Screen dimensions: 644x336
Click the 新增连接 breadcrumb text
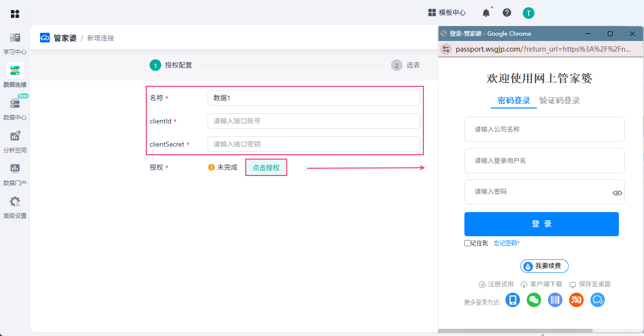click(x=100, y=38)
